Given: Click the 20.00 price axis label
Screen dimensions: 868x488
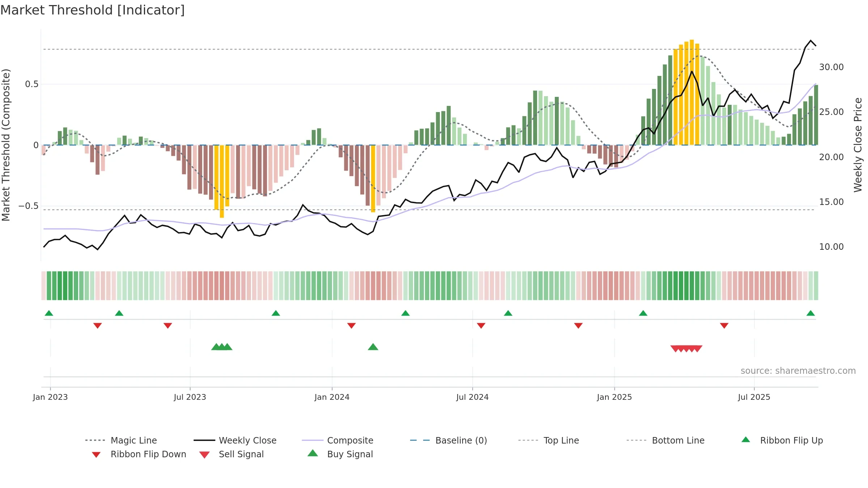Looking at the screenshot, I should (831, 157).
